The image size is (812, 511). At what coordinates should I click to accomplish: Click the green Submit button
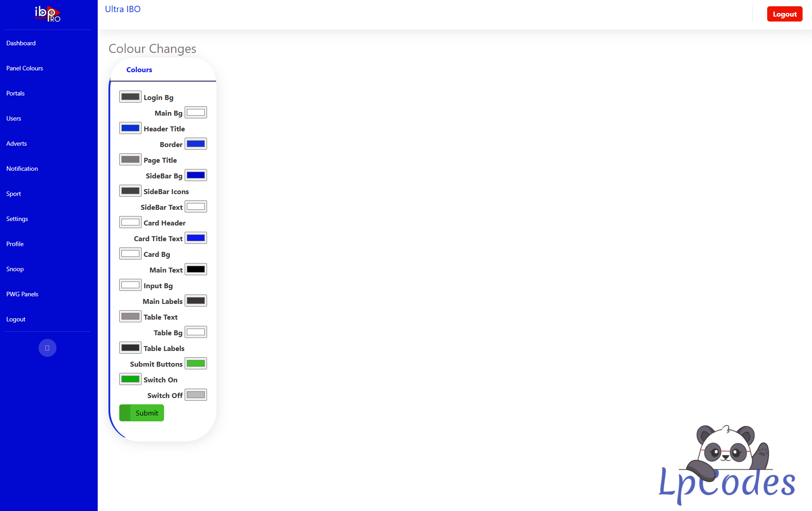coord(142,413)
